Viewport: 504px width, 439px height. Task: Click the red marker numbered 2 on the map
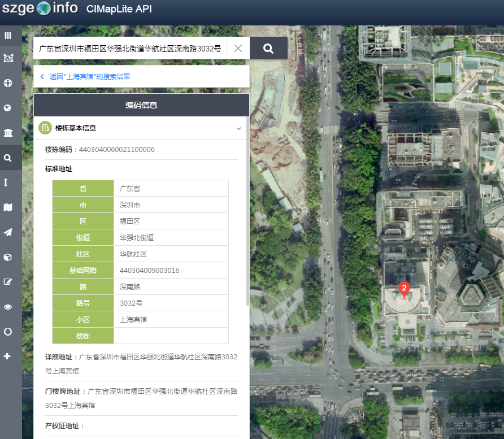point(404,289)
